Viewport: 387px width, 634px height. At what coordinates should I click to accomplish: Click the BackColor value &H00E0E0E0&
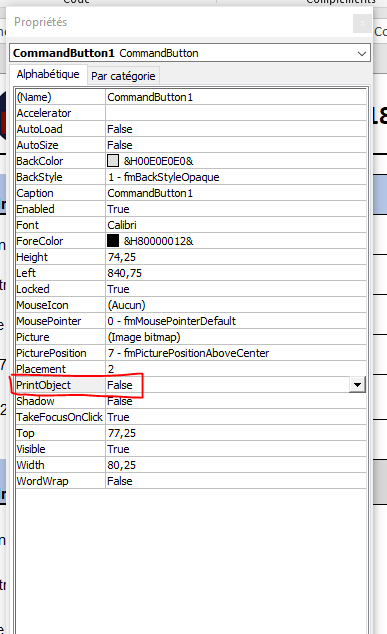(159, 161)
